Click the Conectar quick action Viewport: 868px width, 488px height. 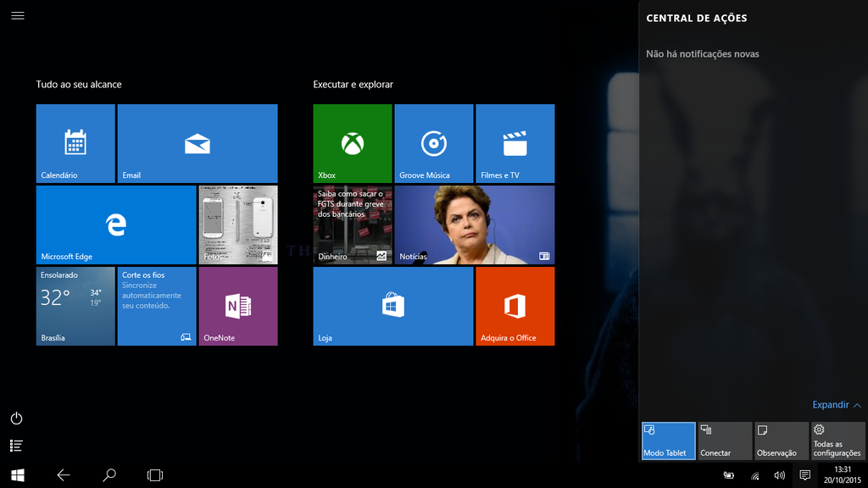[x=726, y=441]
